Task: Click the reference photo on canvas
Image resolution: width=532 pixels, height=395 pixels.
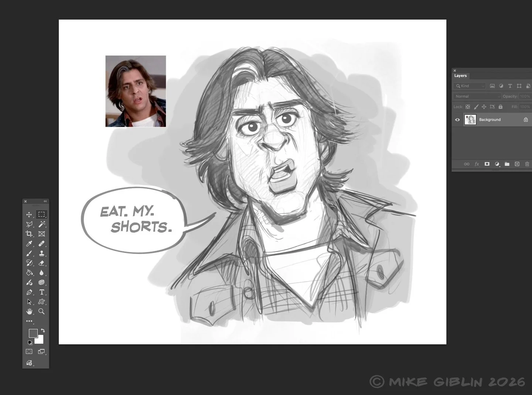Action: click(136, 91)
